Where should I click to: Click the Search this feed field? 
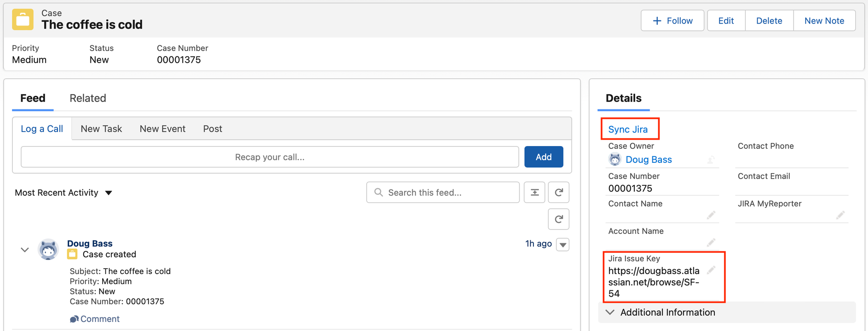pos(443,193)
